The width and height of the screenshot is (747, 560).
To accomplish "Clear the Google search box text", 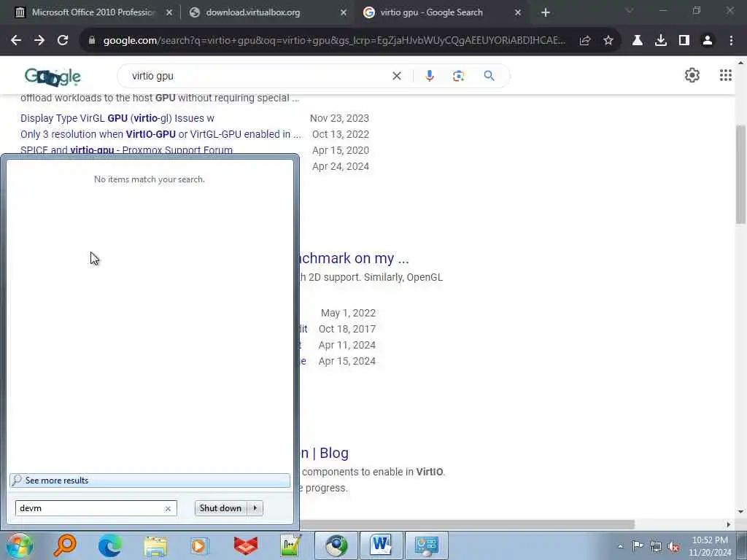I will 396,76.
